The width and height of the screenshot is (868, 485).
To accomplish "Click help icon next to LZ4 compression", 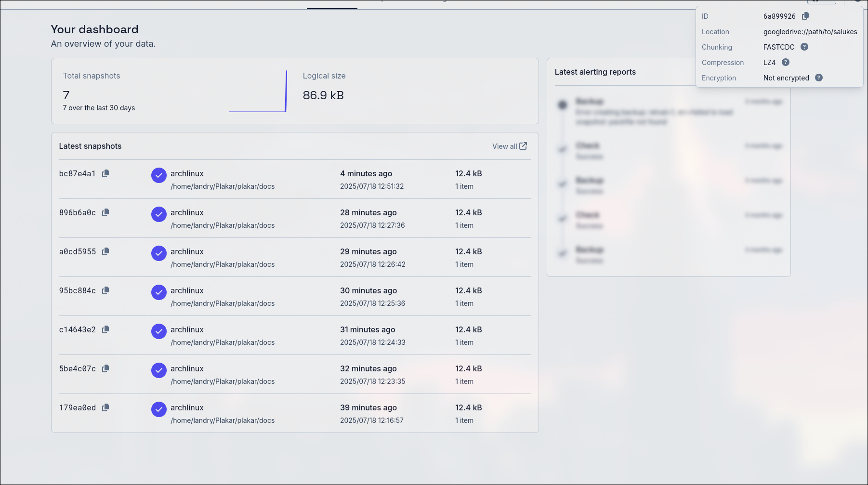I will click(786, 62).
